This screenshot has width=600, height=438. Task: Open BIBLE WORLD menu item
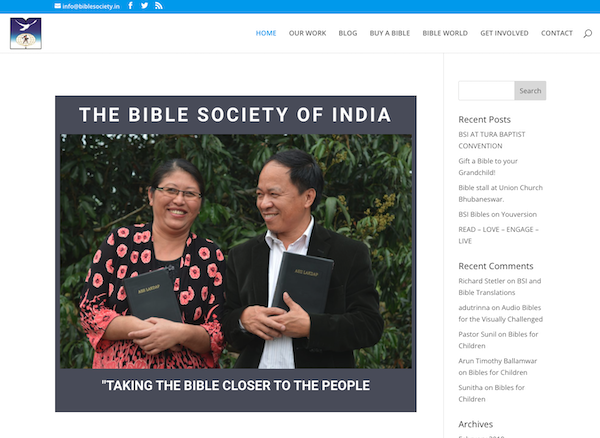445,33
